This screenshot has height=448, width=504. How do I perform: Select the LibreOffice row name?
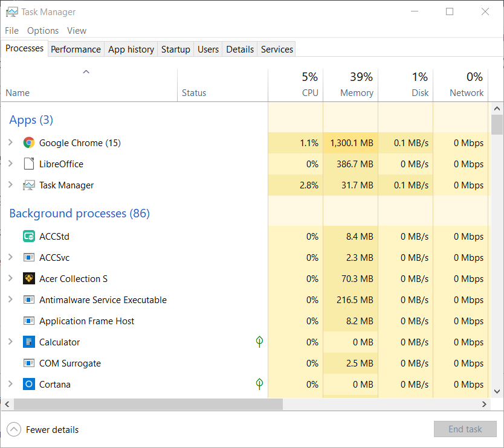coord(62,164)
